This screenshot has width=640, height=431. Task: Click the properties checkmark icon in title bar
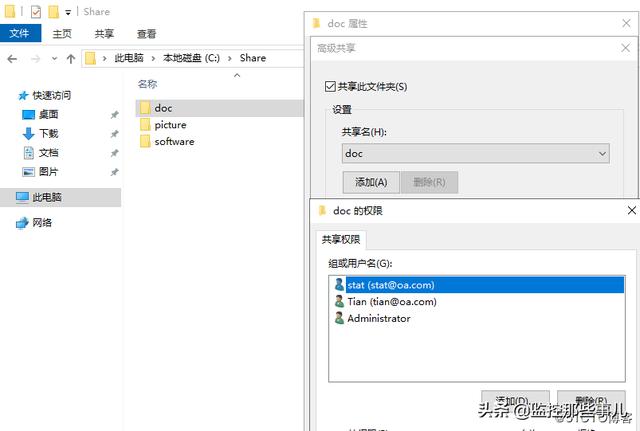[36, 12]
